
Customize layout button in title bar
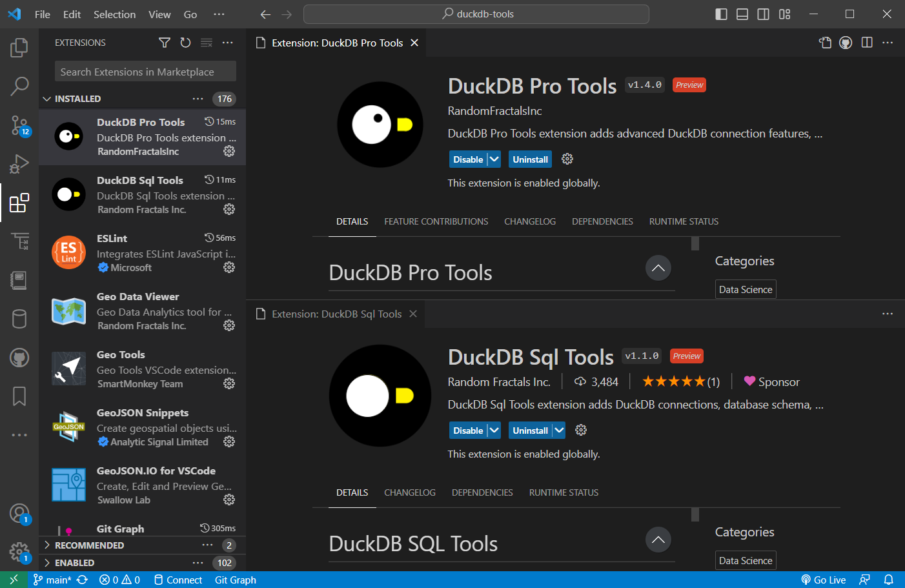[784, 14]
